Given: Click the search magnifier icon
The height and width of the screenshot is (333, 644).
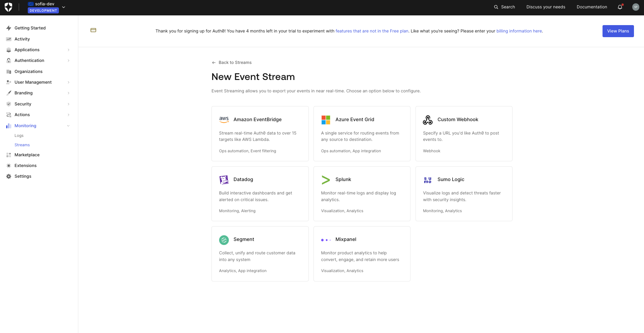Looking at the screenshot, I should (x=496, y=7).
